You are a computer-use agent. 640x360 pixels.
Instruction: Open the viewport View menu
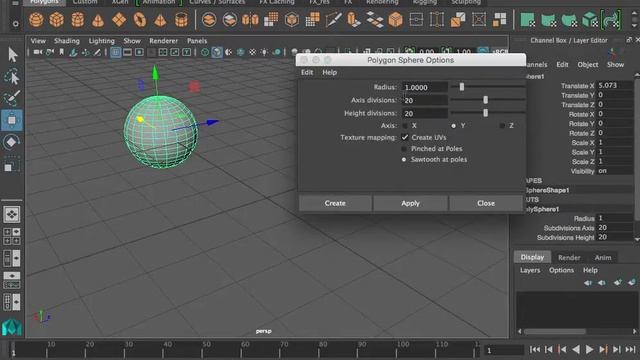tap(38, 41)
